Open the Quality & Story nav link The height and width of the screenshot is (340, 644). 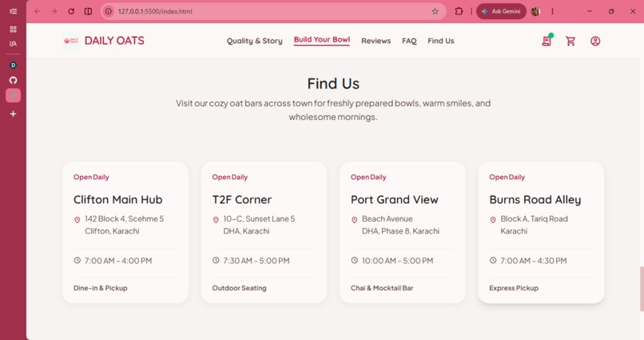255,41
